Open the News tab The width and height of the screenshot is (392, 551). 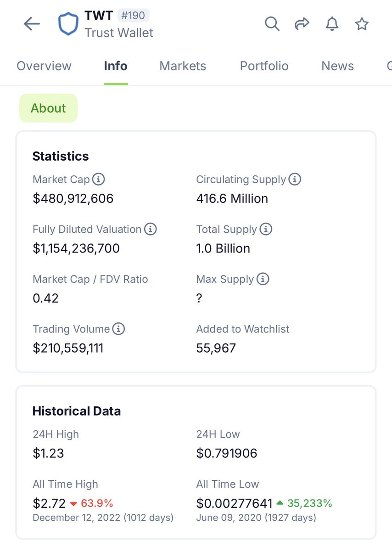coord(337,66)
